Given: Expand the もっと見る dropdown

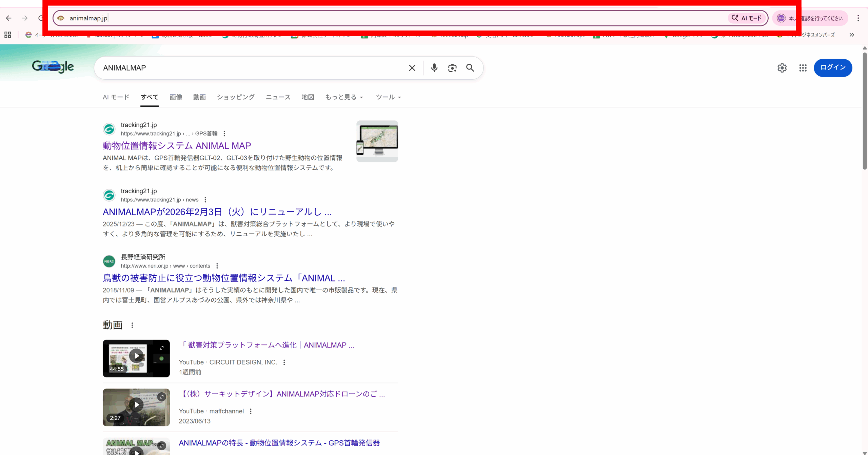Looking at the screenshot, I should pyautogui.click(x=344, y=97).
